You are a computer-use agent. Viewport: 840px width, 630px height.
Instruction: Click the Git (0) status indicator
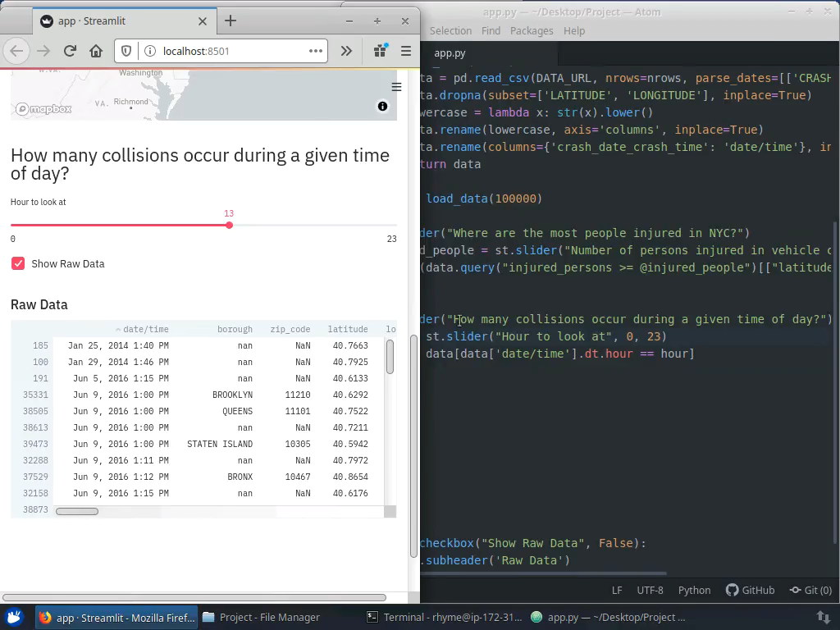810,590
